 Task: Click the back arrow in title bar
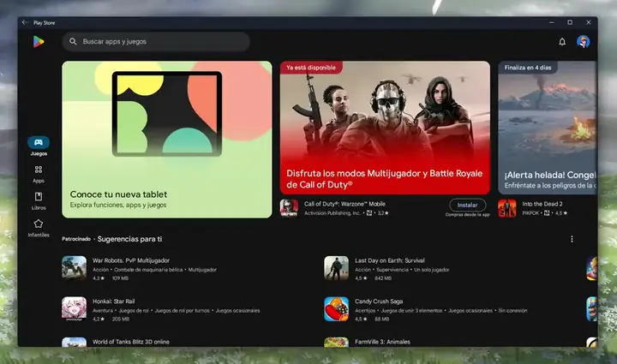tap(25, 22)
